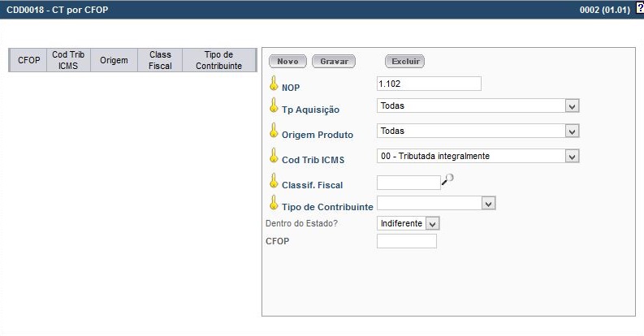Viewport: 644px width, 336px height.
Task: Click the key icon beside NOP
Action: pyautogui.click(x=274, y=83)
